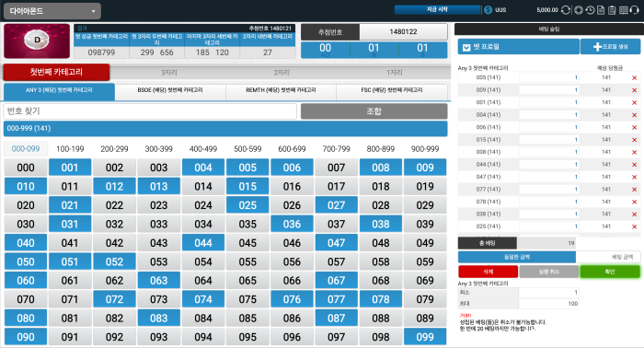
Task: Click the 최소 amount field
Action: (x=549, y=292)
